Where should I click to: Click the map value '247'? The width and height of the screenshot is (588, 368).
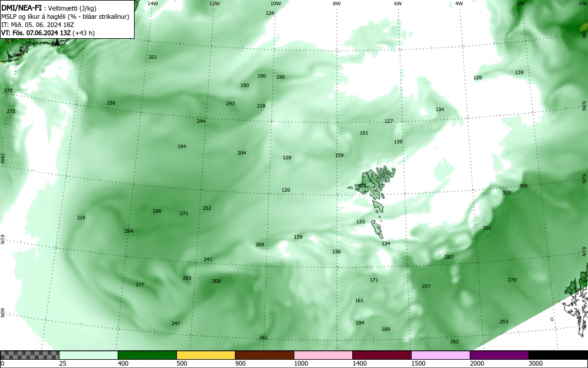click(176, 323)
